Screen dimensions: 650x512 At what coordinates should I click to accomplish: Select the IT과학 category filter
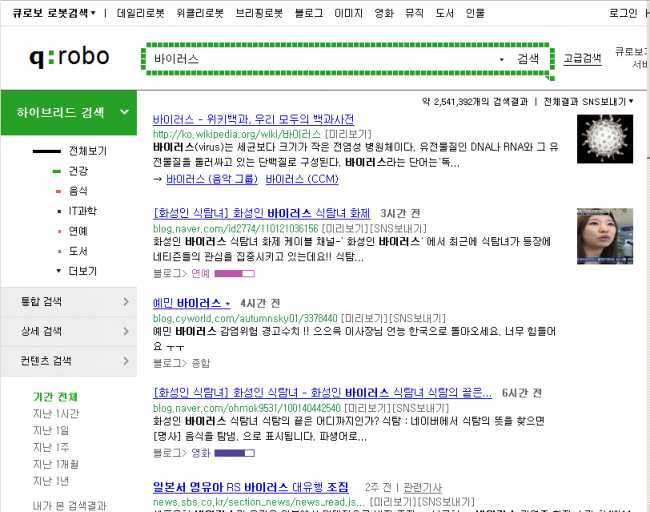click(x=82, y=211)
